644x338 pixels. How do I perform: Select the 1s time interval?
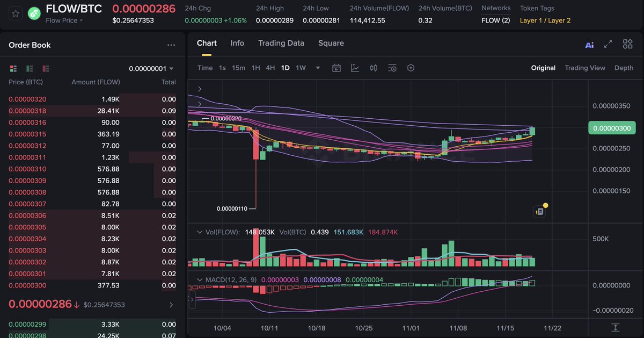222,68
